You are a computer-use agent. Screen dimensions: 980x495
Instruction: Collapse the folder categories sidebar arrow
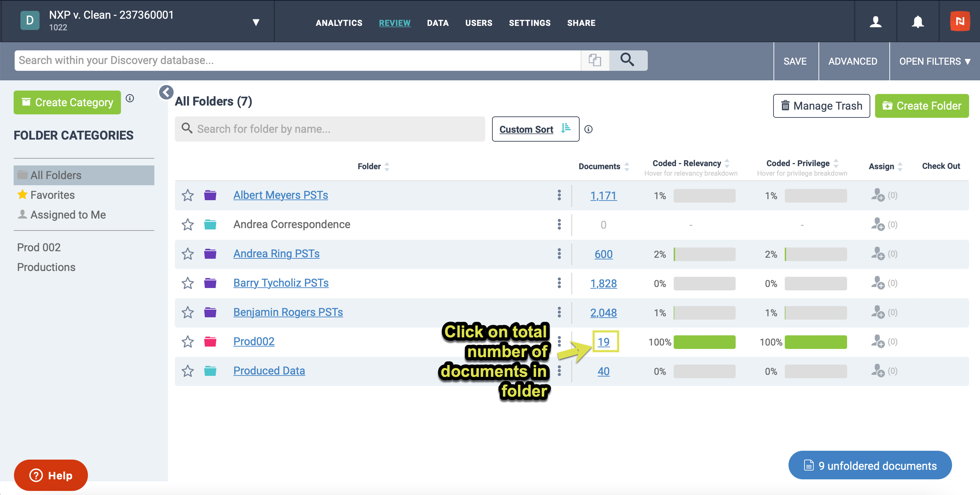[x=166, y=92]
